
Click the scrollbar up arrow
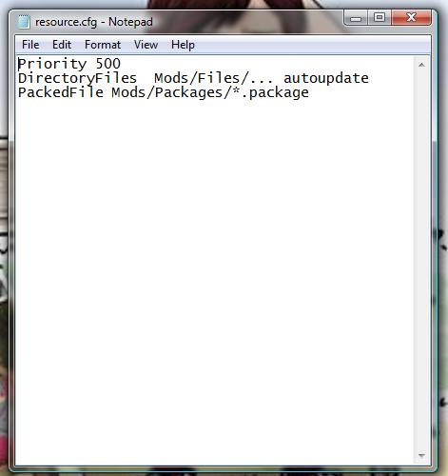pos(421,65)
